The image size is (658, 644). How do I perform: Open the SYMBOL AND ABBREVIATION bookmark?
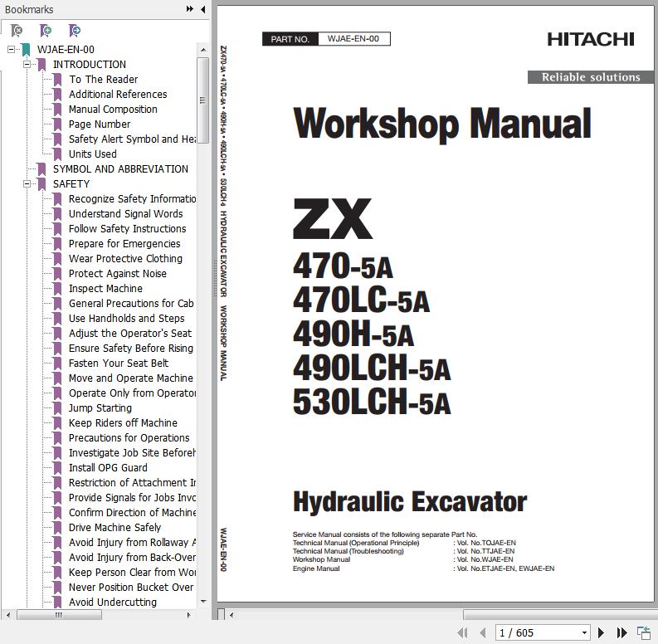tap(120, 168)
